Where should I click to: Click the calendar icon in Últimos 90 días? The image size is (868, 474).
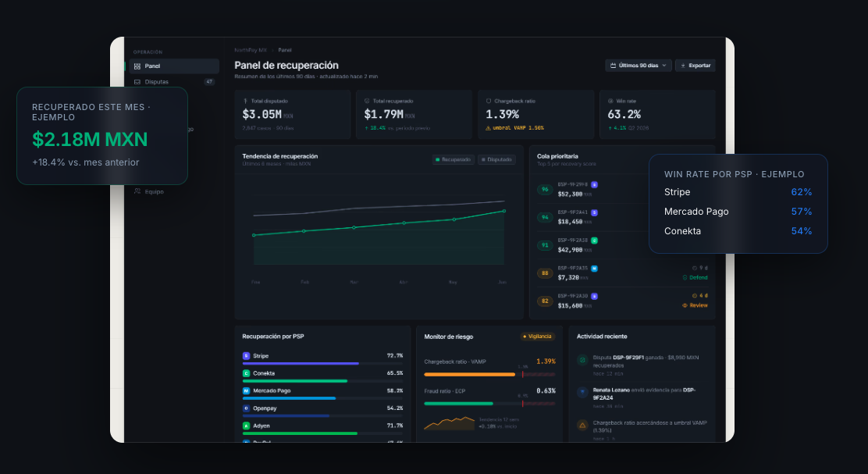(613, 66)
